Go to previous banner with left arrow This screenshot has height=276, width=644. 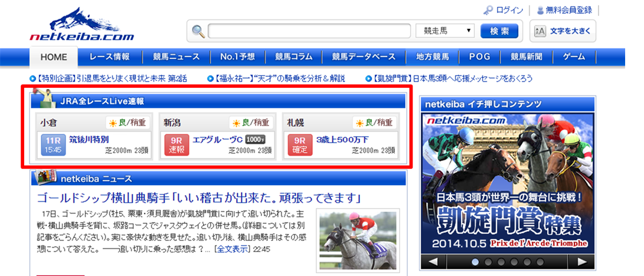(433, 262)
